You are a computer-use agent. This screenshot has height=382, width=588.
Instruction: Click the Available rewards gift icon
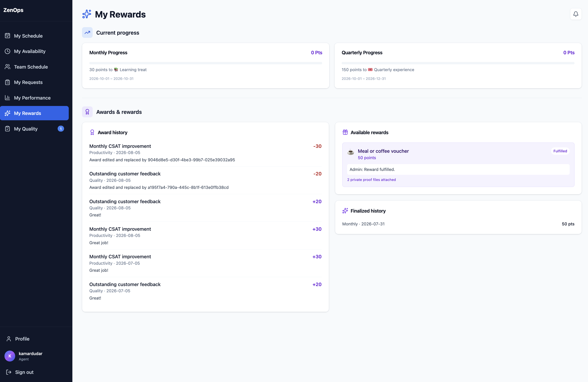pyautogui.click(x=345, y=132)
